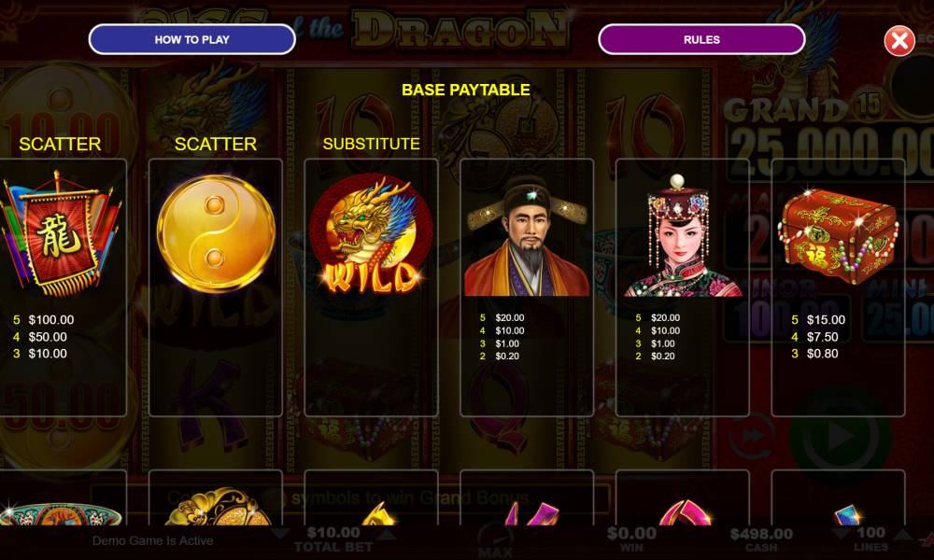This screenshot has width=934, height=560.
Task: Decrease total bet with down arrow
Action: tap(280, 534)
